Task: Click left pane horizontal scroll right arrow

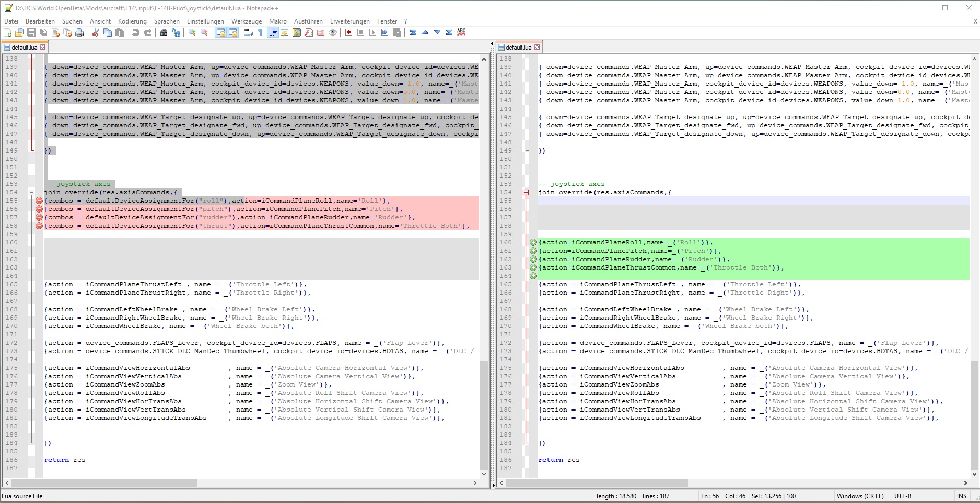Action: (x=475, y=483)
